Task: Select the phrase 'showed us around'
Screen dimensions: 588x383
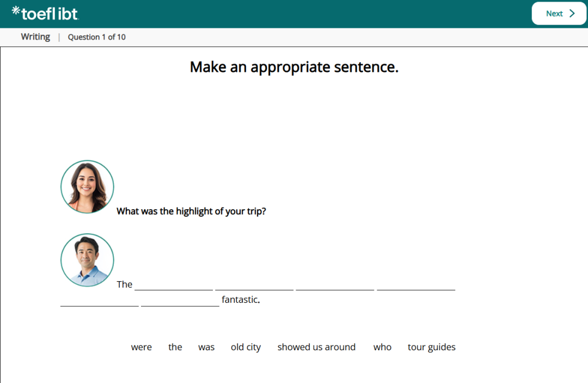Action: [316, 347]
